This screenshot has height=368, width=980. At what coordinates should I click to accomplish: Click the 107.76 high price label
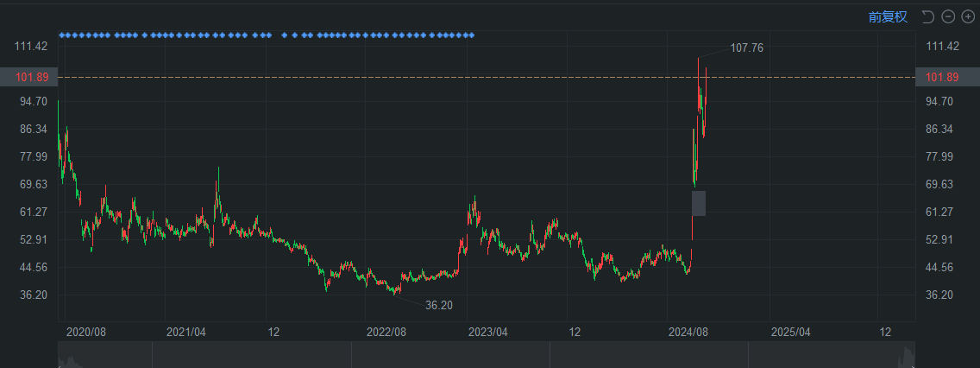point(746,48)
